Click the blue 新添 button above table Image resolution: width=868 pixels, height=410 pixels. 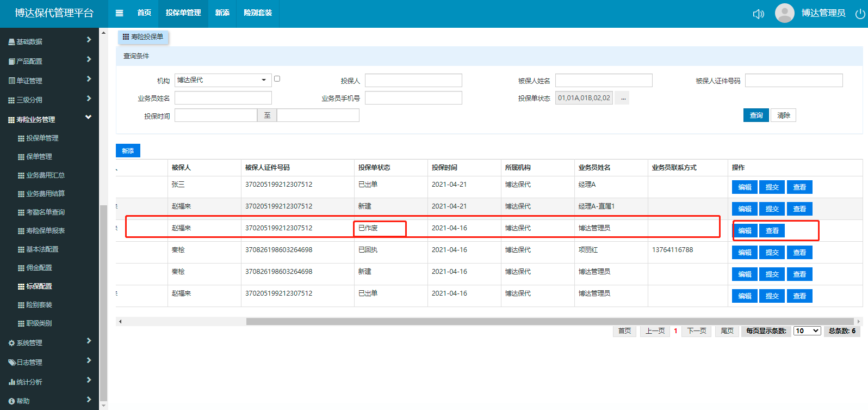tap(128, 151)
